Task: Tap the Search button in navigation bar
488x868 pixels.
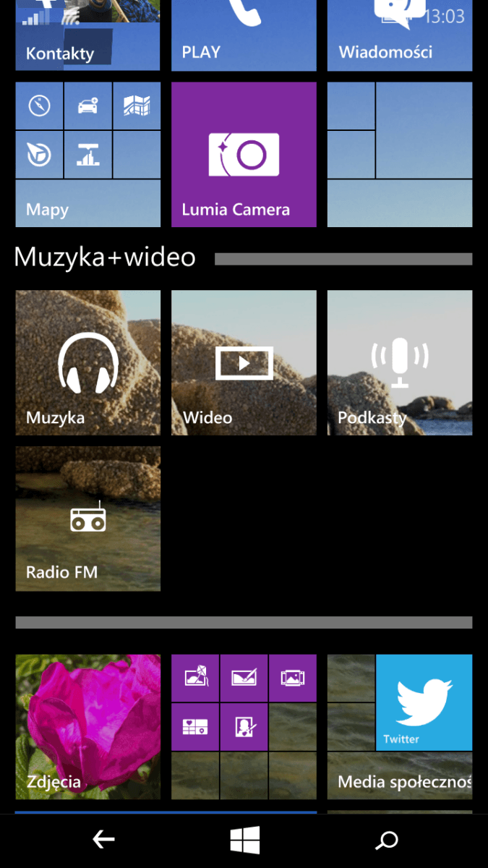Action: [x=387, y=840]
